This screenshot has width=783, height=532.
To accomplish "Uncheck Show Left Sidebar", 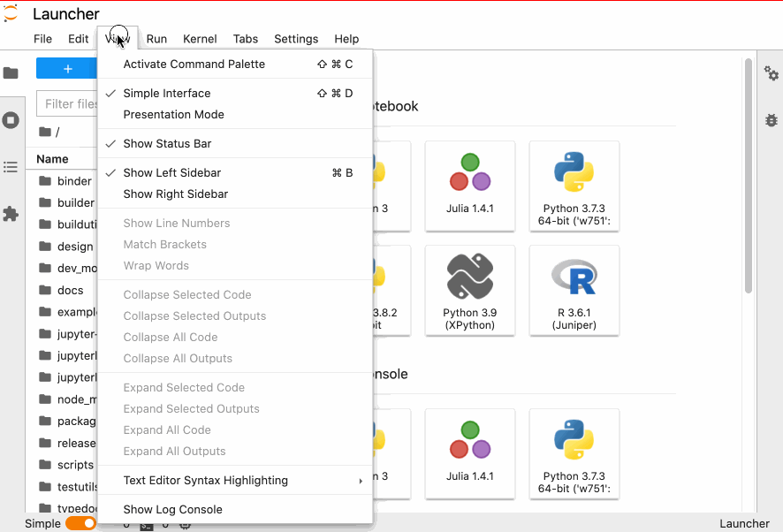I will pyautogui.click(x=235, y=173).
